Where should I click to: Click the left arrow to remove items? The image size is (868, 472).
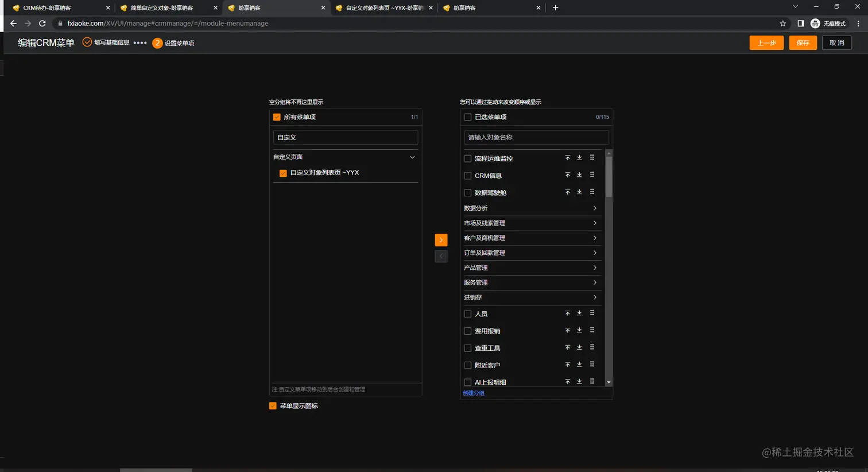441,256
